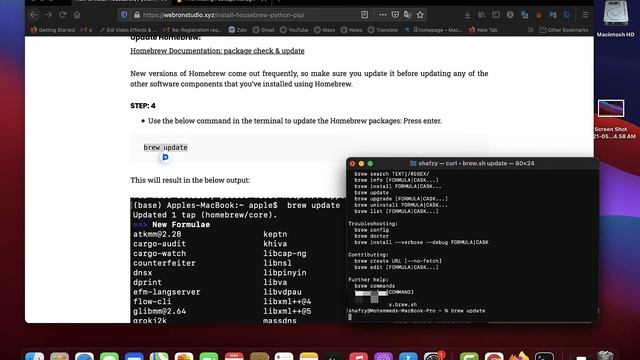This screenshot has width=640, height=360.
Task: Select the Macintosh HD desktop icon
Action: tap(616, 19)
